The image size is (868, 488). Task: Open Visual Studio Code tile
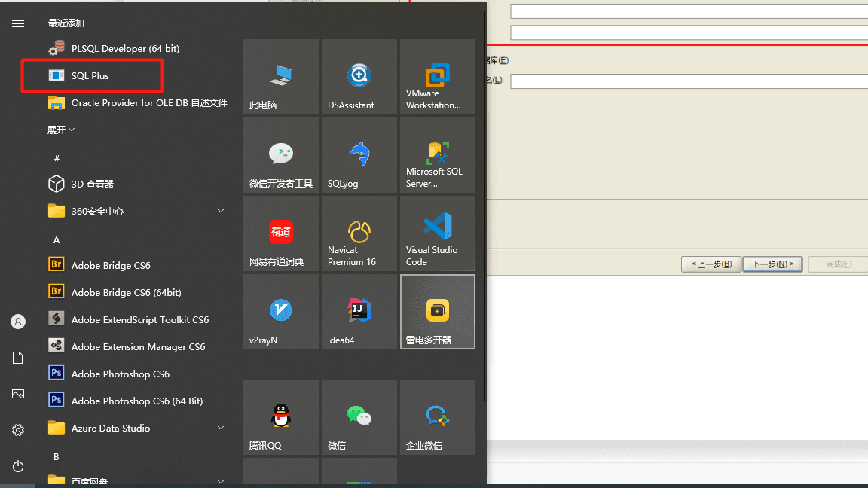(x=437, y=233)
